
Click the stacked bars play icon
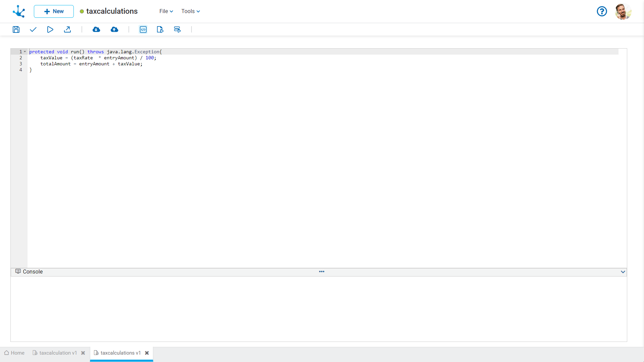point(177,29)
